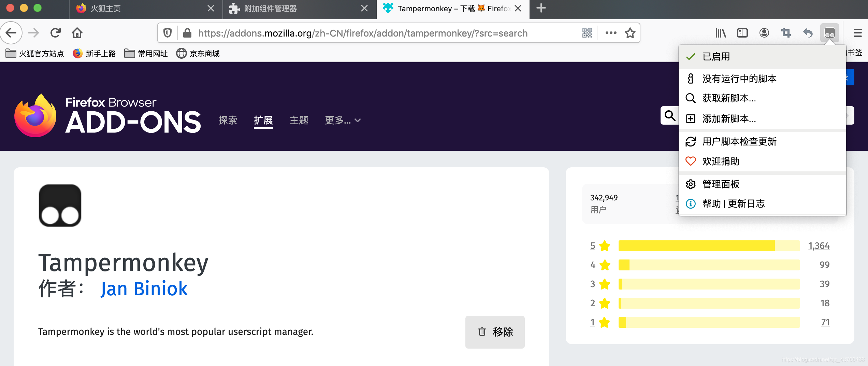Image resolution: width=868 pixels, height=366 pixels.
Task: Open tracking protection shield icon
Action: click(167, 33)
